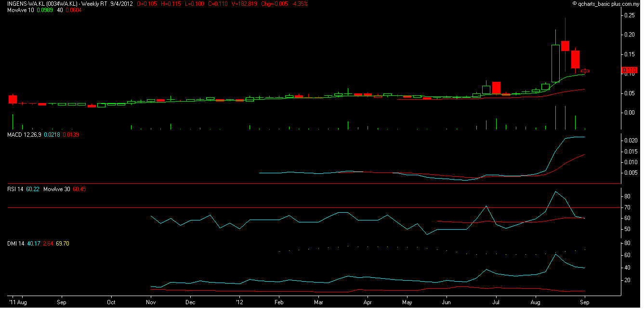Click 0.20 on the price axis
The height and width of the screenshot is (311, 644).
point(629,35)
